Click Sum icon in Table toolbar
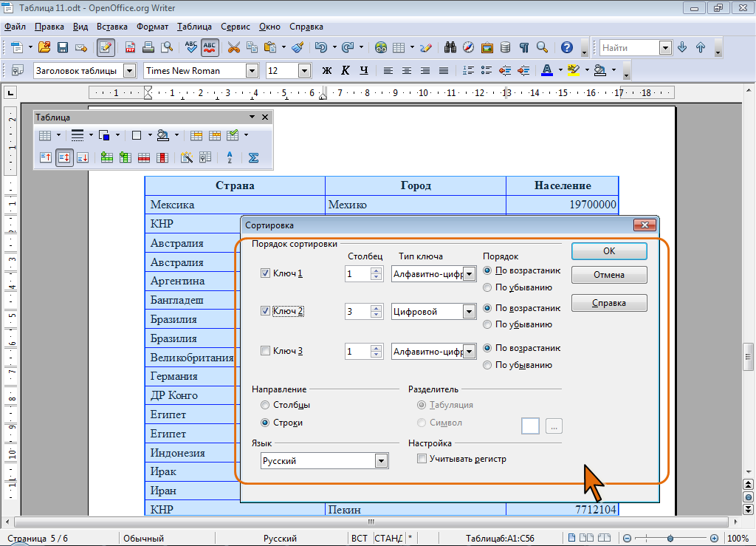The width and height of the screenshot is (756, 546). point(254,157)
